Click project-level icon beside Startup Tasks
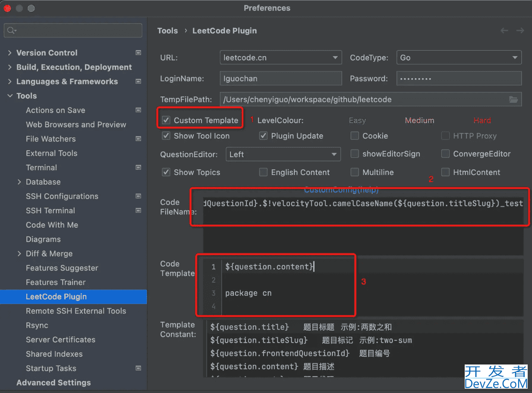 point(139,368)
